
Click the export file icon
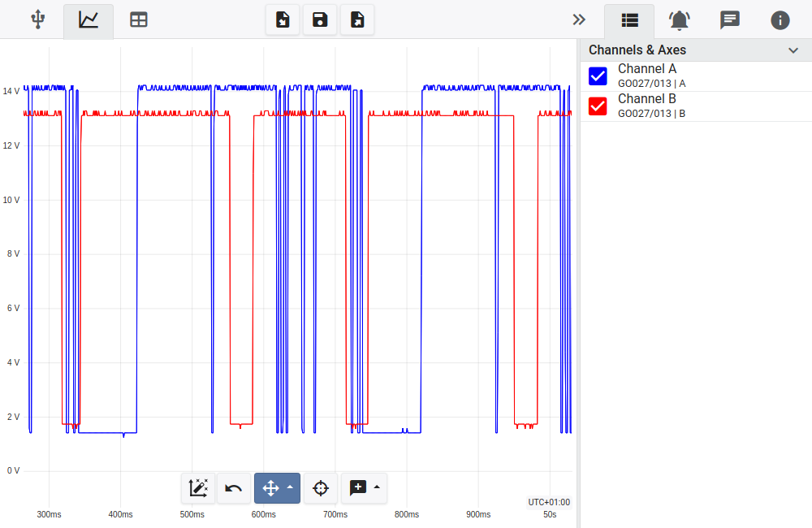[357, 20]
